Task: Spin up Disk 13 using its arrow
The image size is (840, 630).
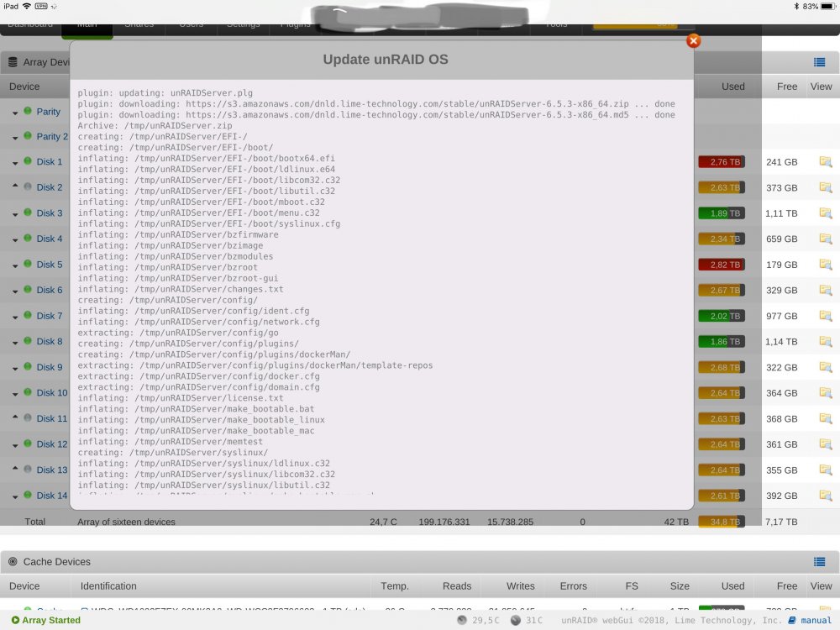Action: pos(15,468)
